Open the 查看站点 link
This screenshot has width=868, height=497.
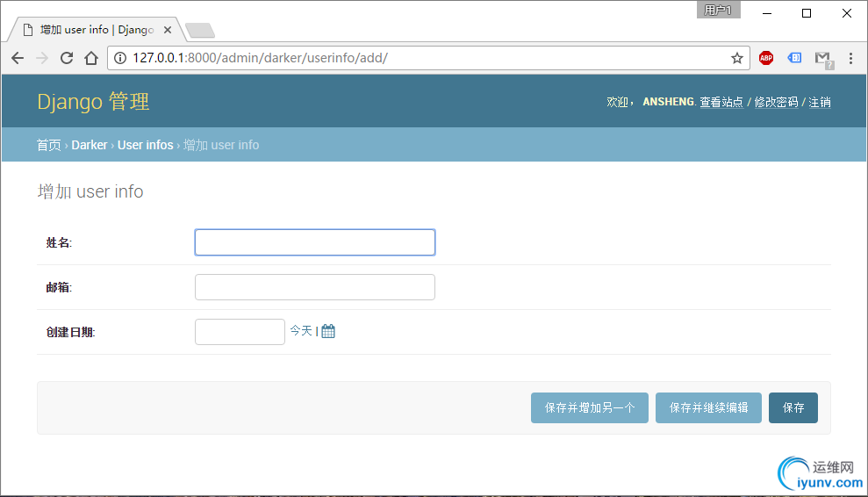(x=721, y=102)
